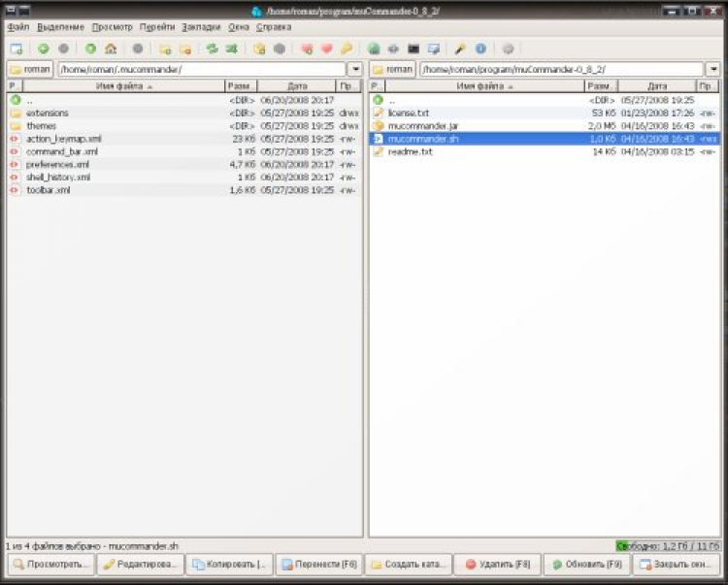
Task: Go to the parent folder via toolbar
Action: tap(90, 49)
